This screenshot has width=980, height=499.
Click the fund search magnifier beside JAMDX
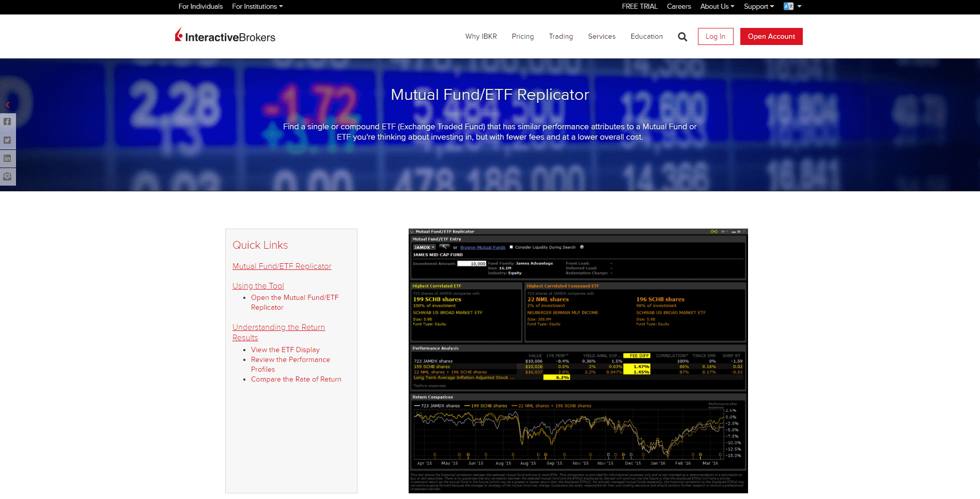pos(445,247)
